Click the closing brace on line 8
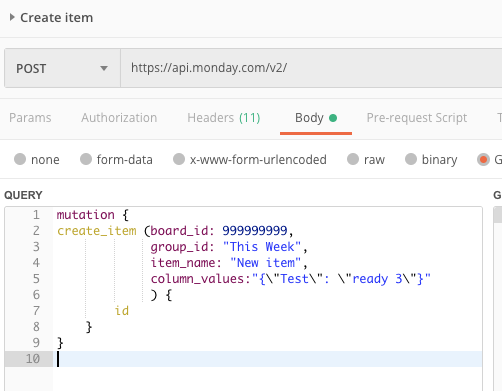 tap(89, 327)
